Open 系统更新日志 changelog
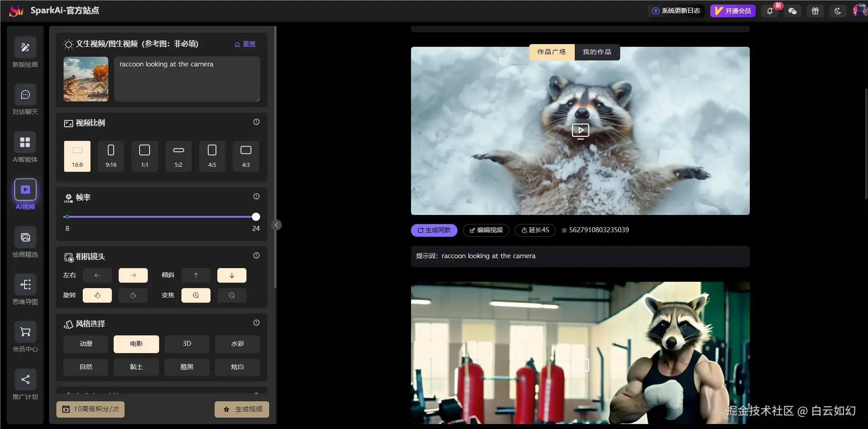The height and width of the screenshot is (429, 868). tap(676, 11)
